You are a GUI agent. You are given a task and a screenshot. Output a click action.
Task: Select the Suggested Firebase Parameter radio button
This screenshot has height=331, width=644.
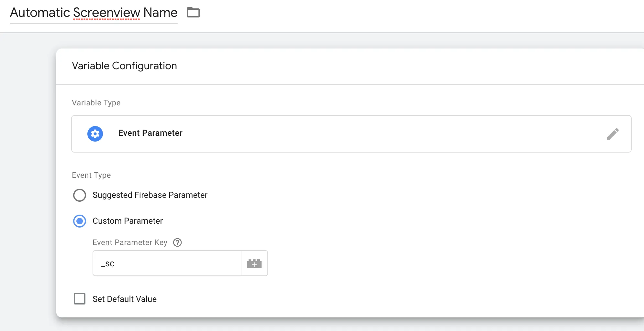point(80,195)
